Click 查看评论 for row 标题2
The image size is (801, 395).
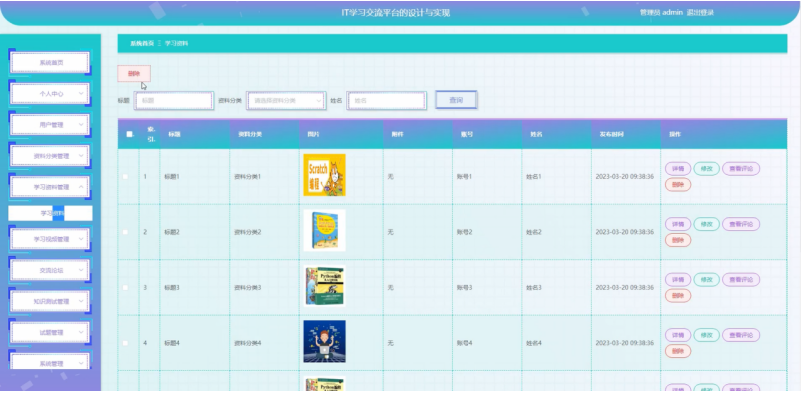click(x=741, y=224)
